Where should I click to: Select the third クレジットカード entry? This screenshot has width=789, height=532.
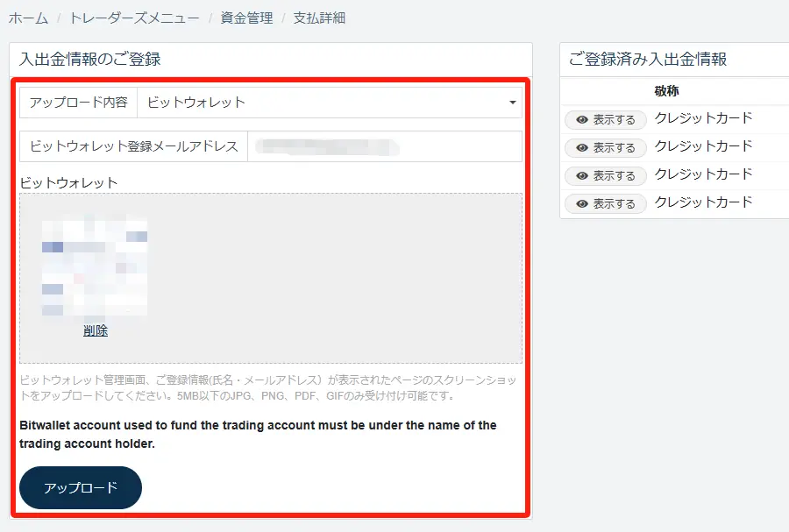tap(703, 174)
